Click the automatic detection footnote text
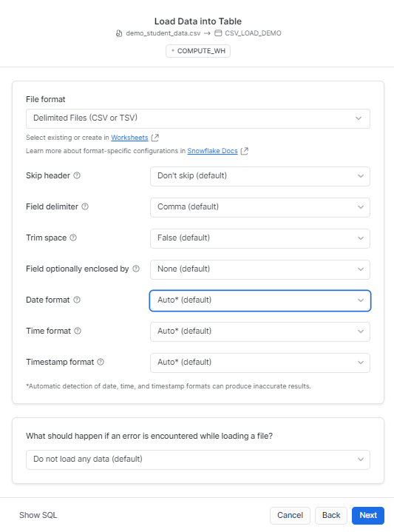The height and width of the screenshot is (532, 394). [x=169, y=386]
